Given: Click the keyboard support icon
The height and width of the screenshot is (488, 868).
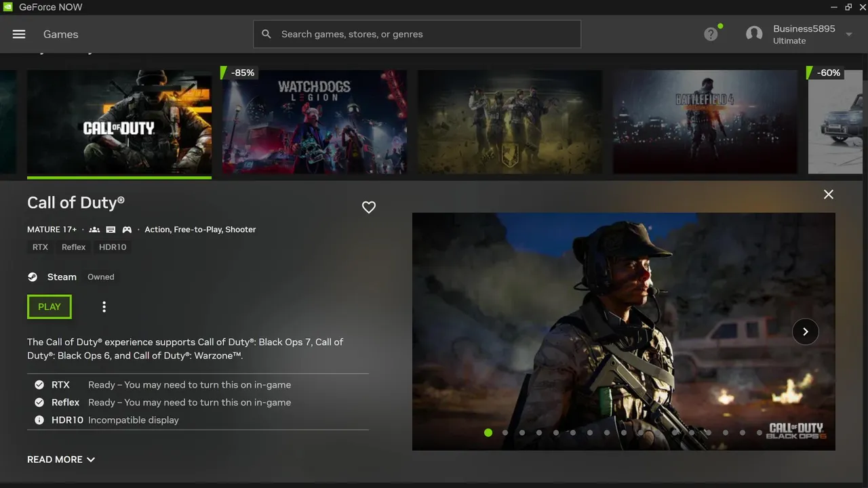Looking at the screenshot, I should coord(111,230).
